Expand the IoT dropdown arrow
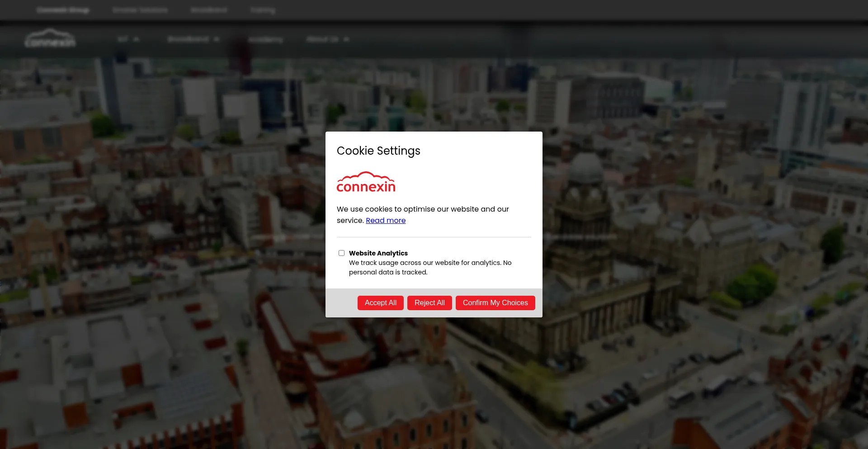 coord(136,39)
